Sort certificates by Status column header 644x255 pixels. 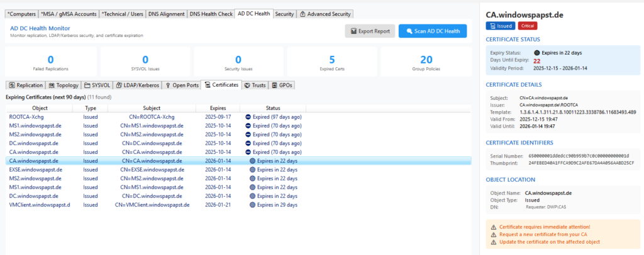point(273,108)
